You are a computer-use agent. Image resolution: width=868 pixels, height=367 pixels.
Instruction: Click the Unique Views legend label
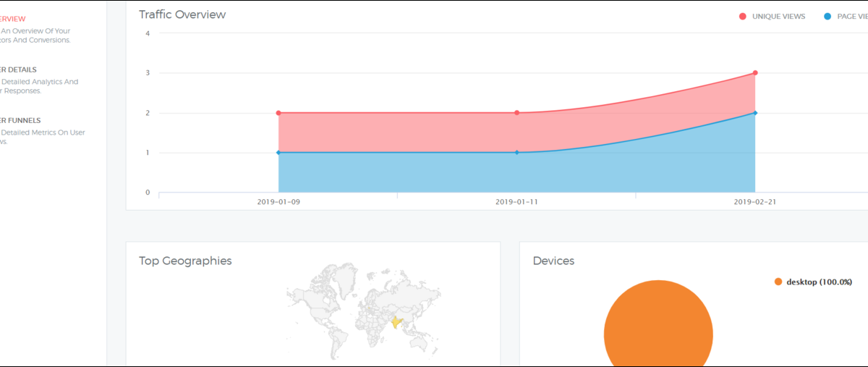coord(778,17)
